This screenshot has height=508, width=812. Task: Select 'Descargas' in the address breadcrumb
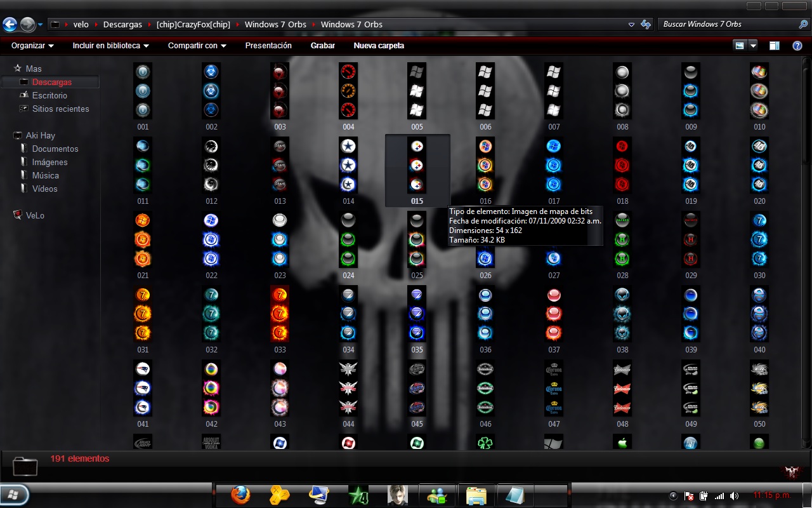[x=122, y=25]
